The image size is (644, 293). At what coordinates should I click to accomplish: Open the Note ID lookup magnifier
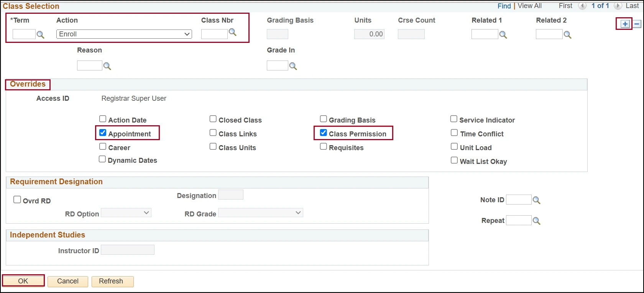(536, 200)
